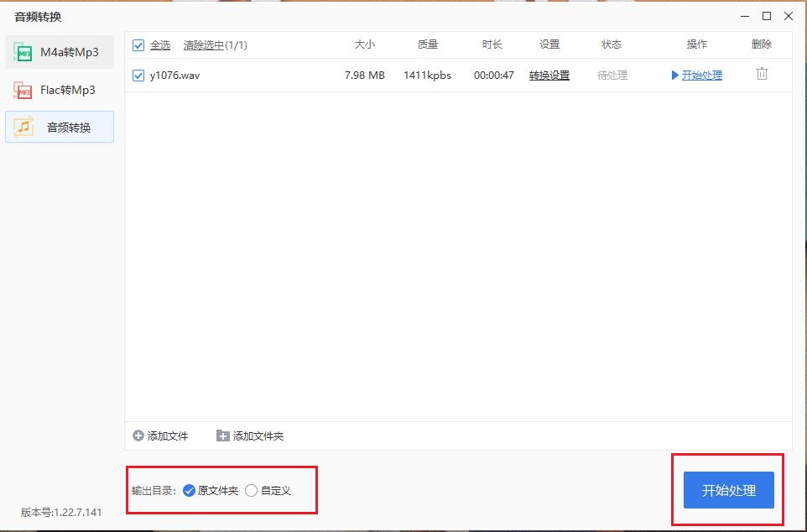Click the 开始处理 link in file row
This screenshot has height=532, width=807.
pos(701,76)
